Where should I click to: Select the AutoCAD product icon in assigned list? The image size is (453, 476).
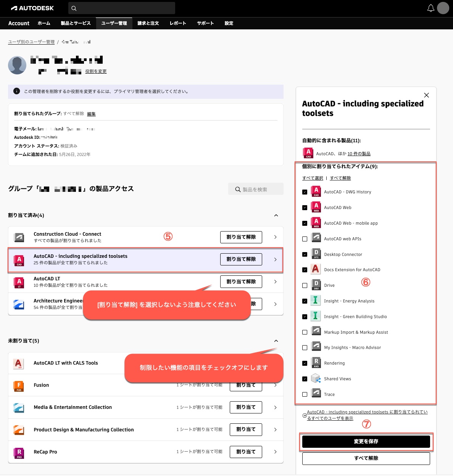[19, 259]
